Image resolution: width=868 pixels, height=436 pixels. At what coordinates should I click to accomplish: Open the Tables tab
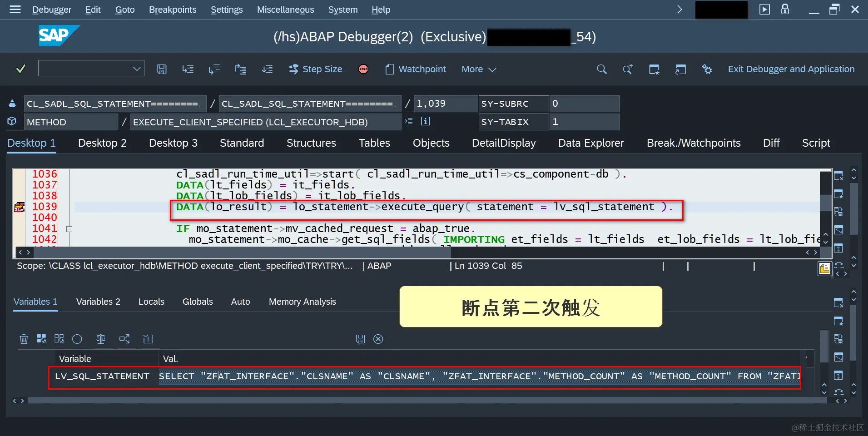coord(374,143)
